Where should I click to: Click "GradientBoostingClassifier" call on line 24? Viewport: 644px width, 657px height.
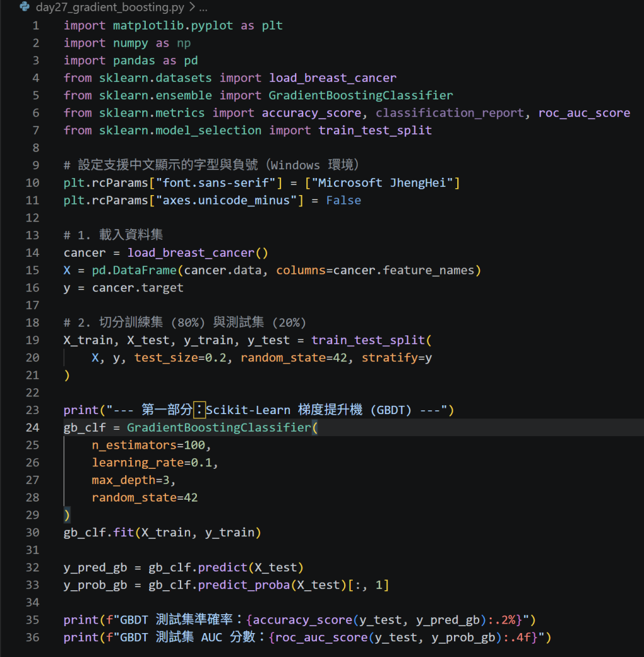click(219, 428)
